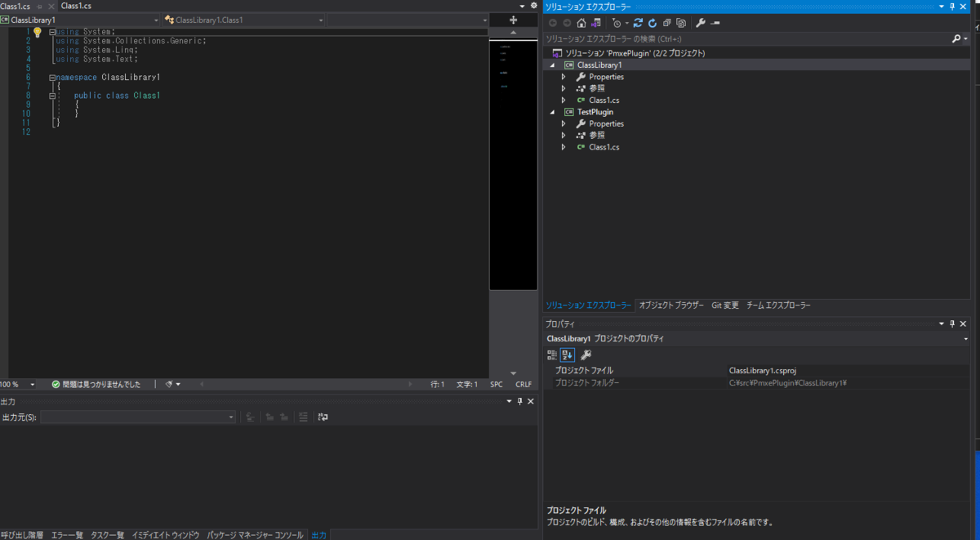Auto-hide the Solution Explorer with pin icon
Screen dimensions: 980x540
tap(952, 6)
